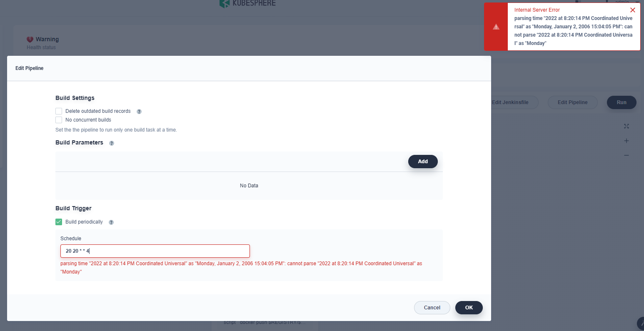Open the help bubble in the bottom-right corner
The width and height of the screenshot is (644, 331).
pos(640,324)
